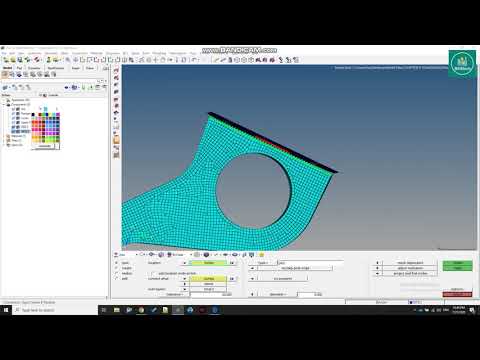
Task: Switch to the Import tab
Action: coord(76,68)
